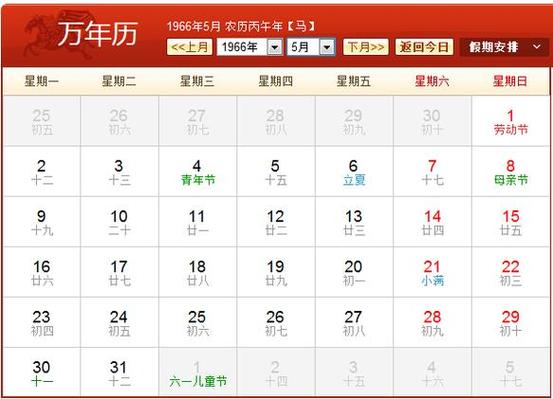
Task: Click the 星期六 column header
Action: [432, 81]
